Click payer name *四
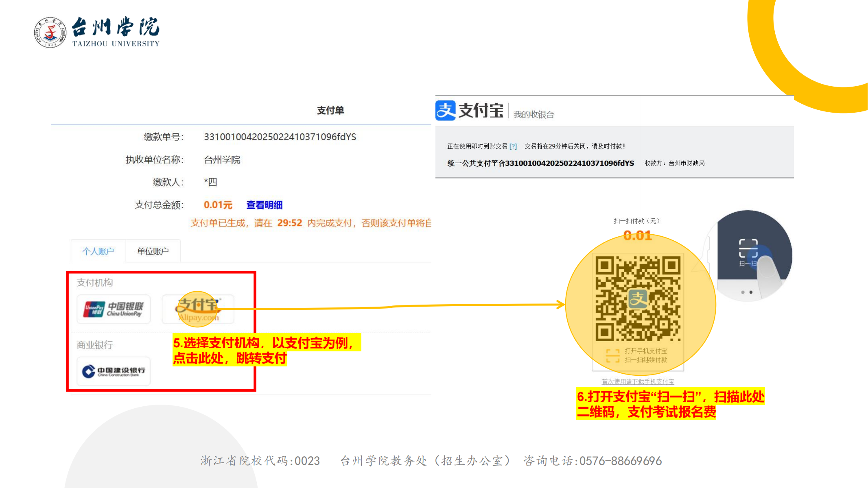The height and width of the screenshot is (488, 868). point(210,182)
